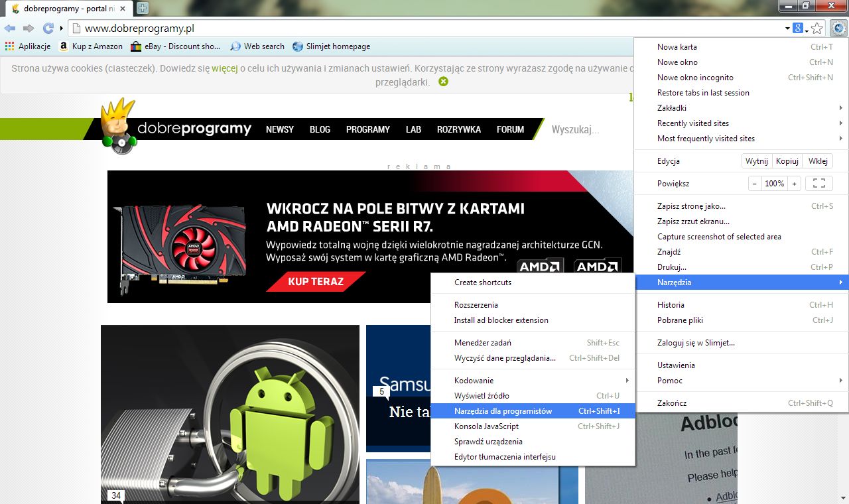This screenshot has width=849, height=504.
Task: Reload the page with refresh icon
Action: click(48, 29)
